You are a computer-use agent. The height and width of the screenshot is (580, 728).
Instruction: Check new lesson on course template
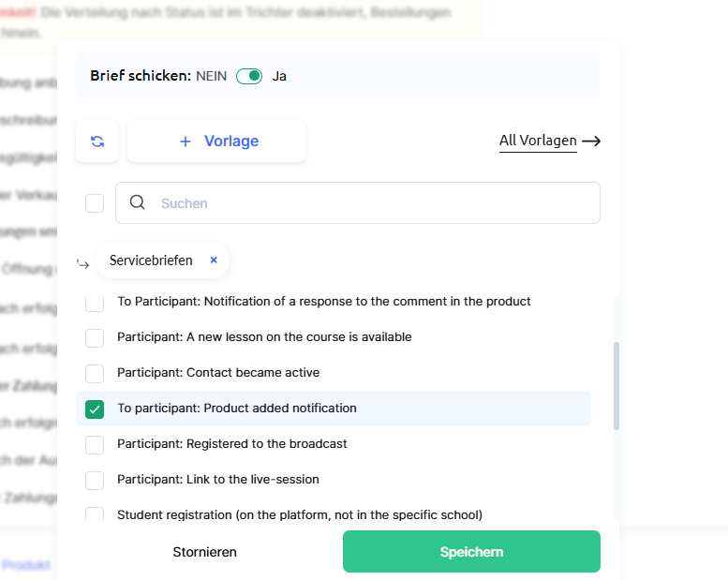coord(95,338)
